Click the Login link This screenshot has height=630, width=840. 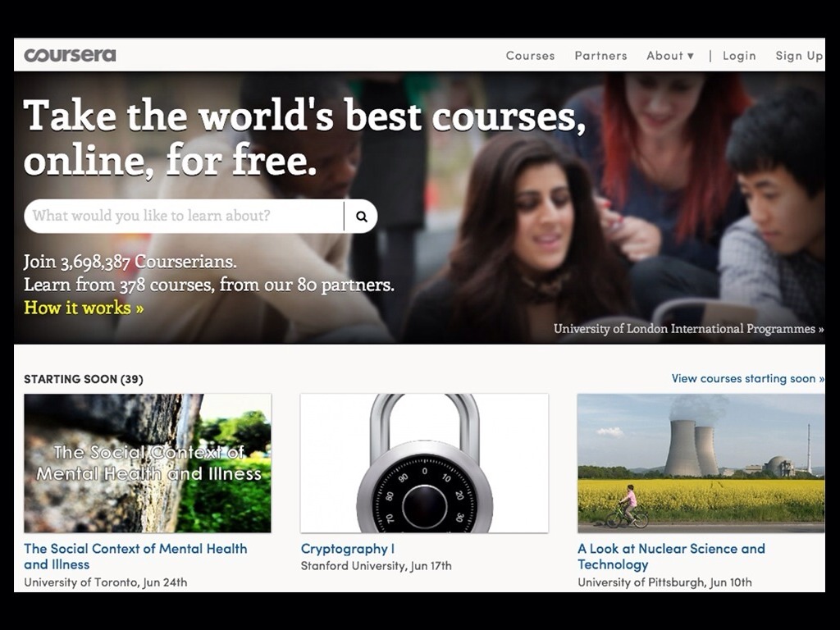739,56
